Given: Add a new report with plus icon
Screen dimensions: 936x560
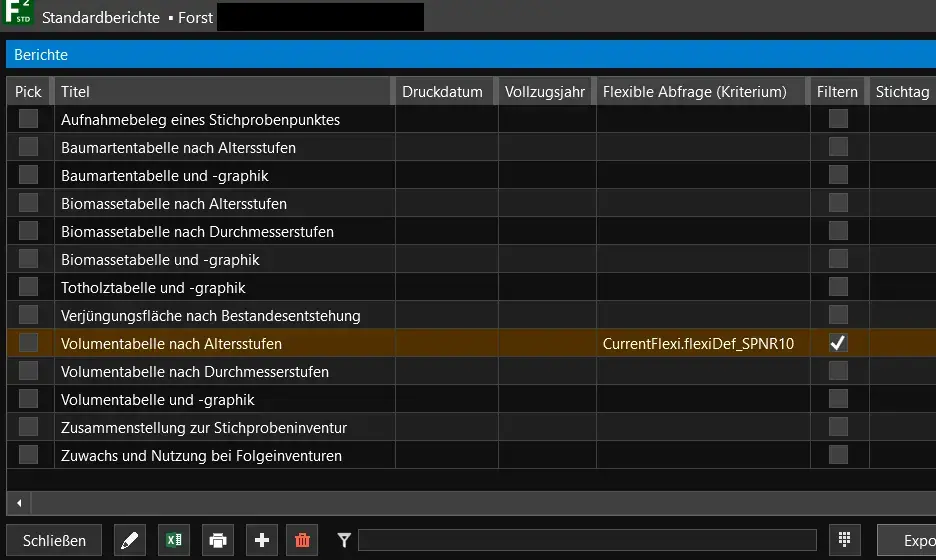Looking at the screenshot, I should 262,541.
